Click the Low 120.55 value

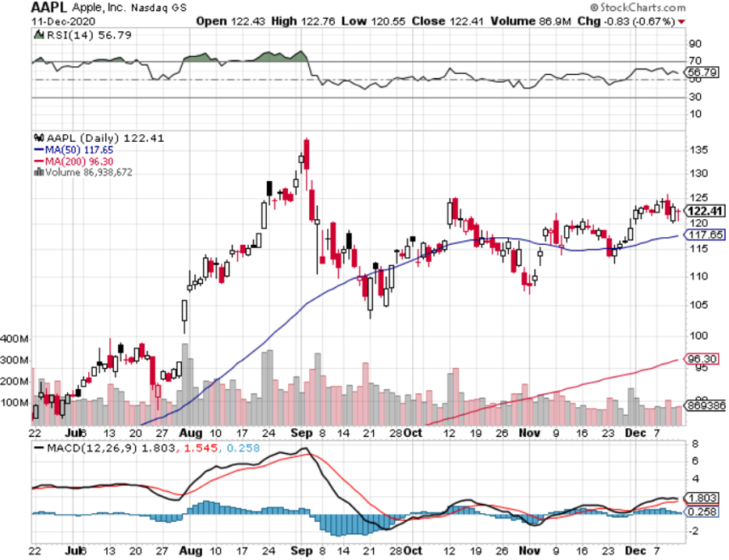coord(373,21)
